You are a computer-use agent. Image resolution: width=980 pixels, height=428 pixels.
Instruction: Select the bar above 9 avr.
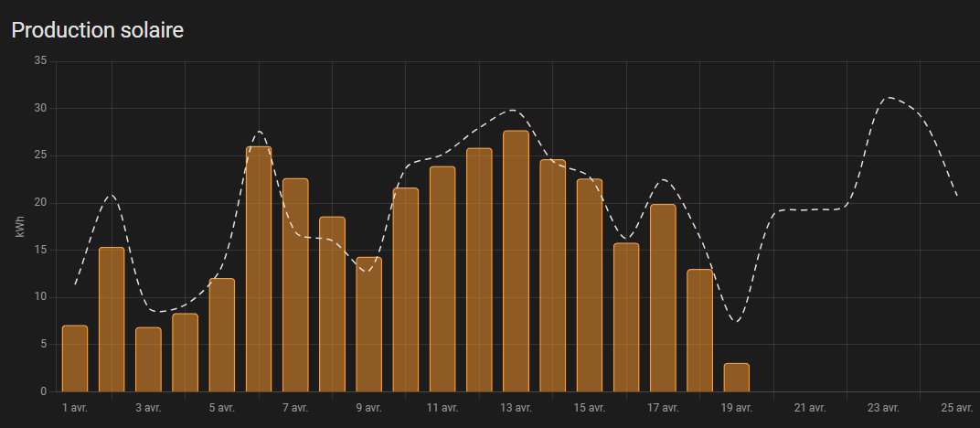tap(368, 324)
